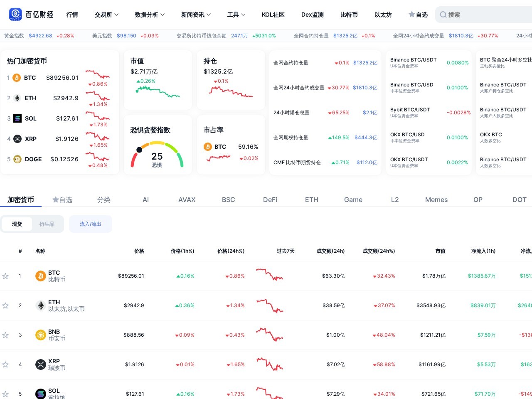Screen dimensions: 532x399
Task: Toggle favorite star for BNB row
Action: pos(5,335)
